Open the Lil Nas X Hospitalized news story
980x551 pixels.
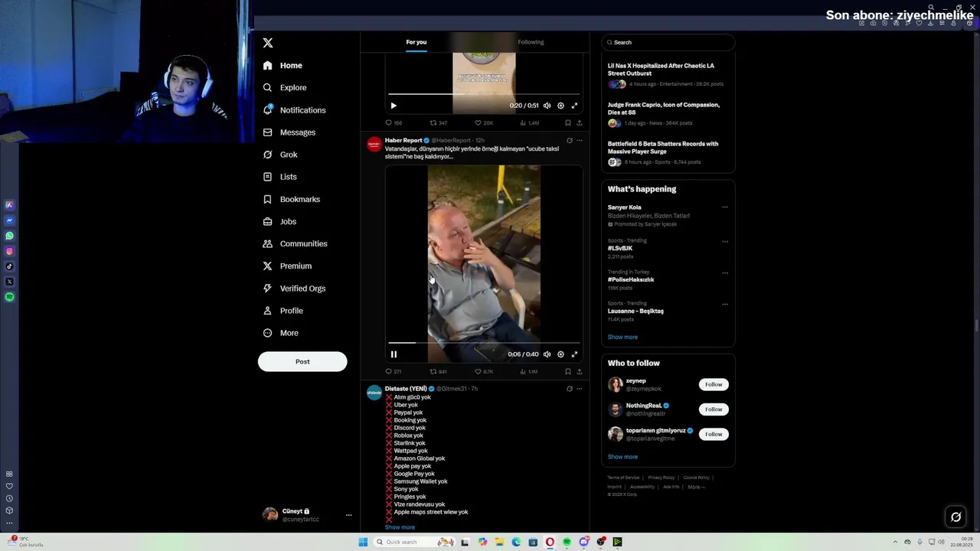click(668, 75)
